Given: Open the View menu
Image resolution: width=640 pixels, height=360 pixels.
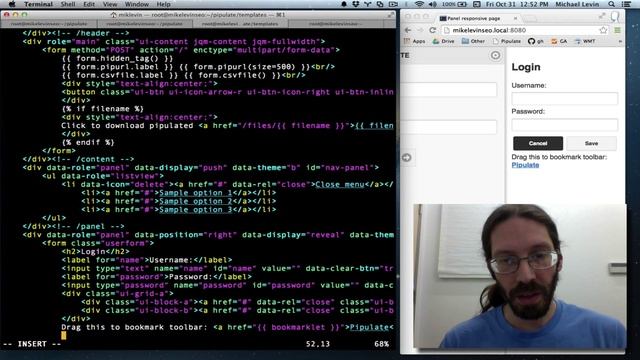Looking at the screenshot, I should tap(110, 4).
